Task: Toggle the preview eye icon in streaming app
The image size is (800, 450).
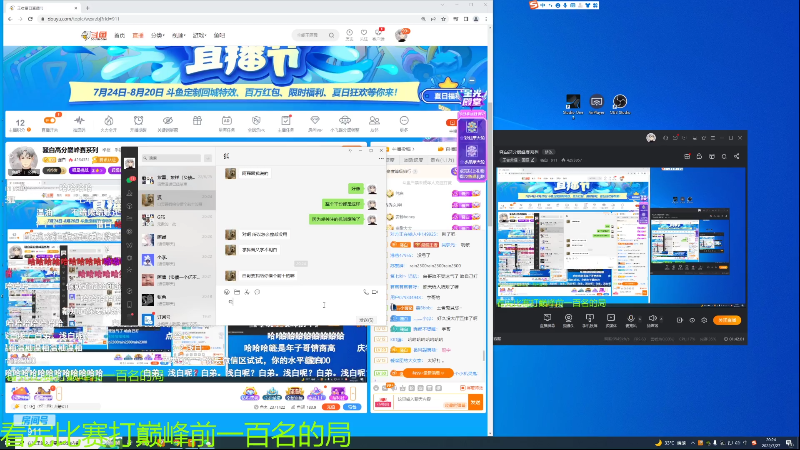Action: coord(692,320)
